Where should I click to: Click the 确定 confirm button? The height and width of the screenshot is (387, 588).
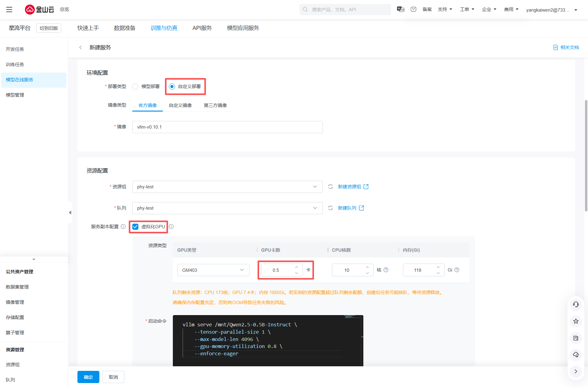click(88, 377)
